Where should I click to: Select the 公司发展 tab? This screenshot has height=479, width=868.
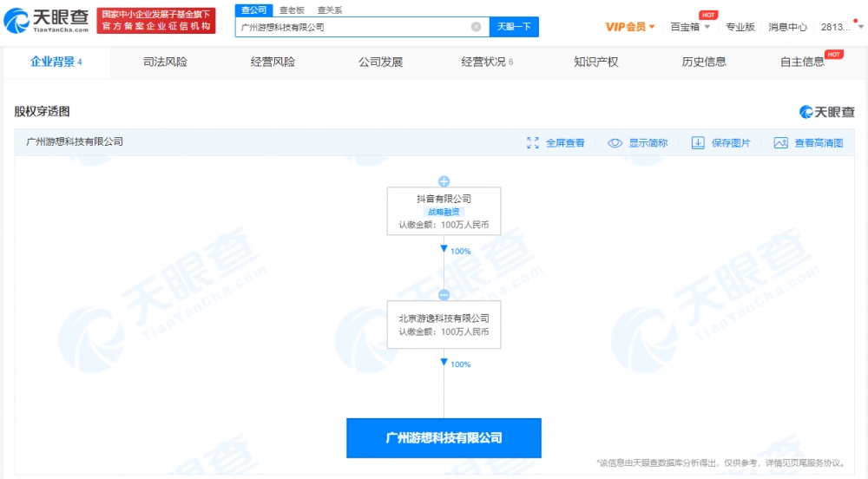(x=380, y=62)
